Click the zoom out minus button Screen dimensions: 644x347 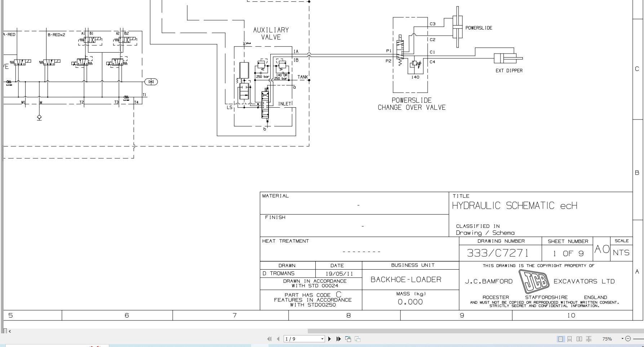(628, 339)
